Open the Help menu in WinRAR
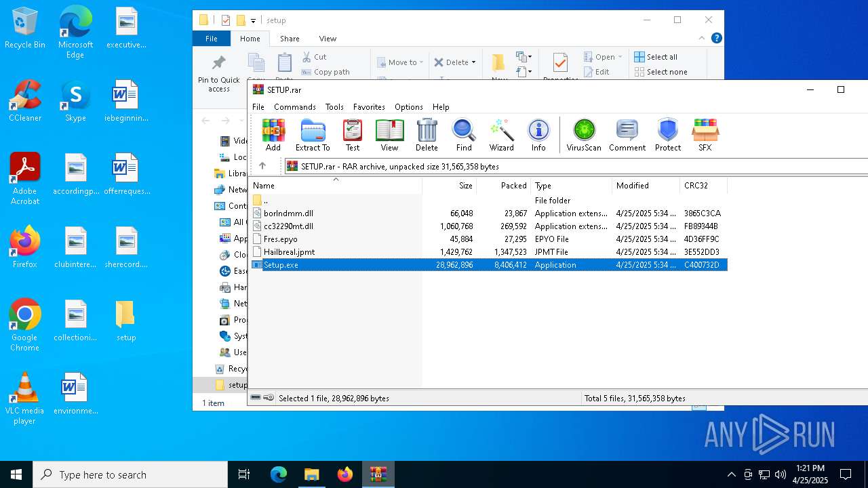This screenshot has width=868, height=488. pyautogui.click(x=441, y=107)
